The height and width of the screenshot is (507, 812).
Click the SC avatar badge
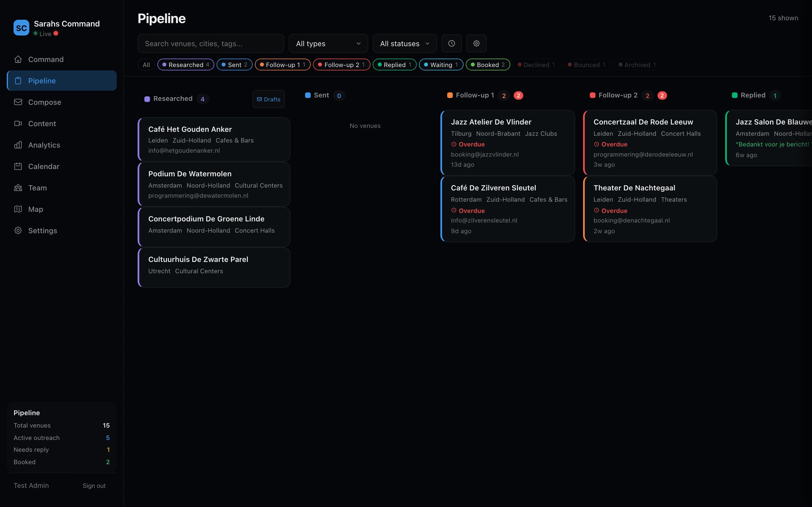tap(21, 28)
